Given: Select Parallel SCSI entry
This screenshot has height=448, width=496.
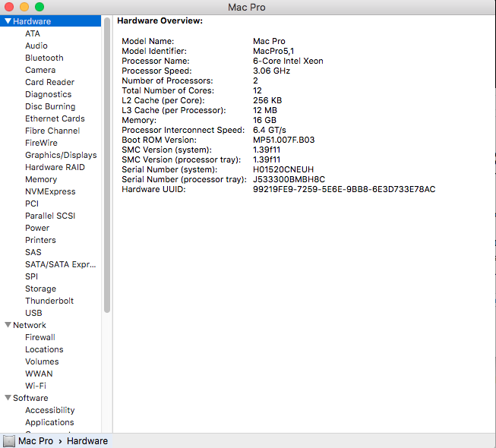Looking at the screenshot, I should [x=50, y=216].
